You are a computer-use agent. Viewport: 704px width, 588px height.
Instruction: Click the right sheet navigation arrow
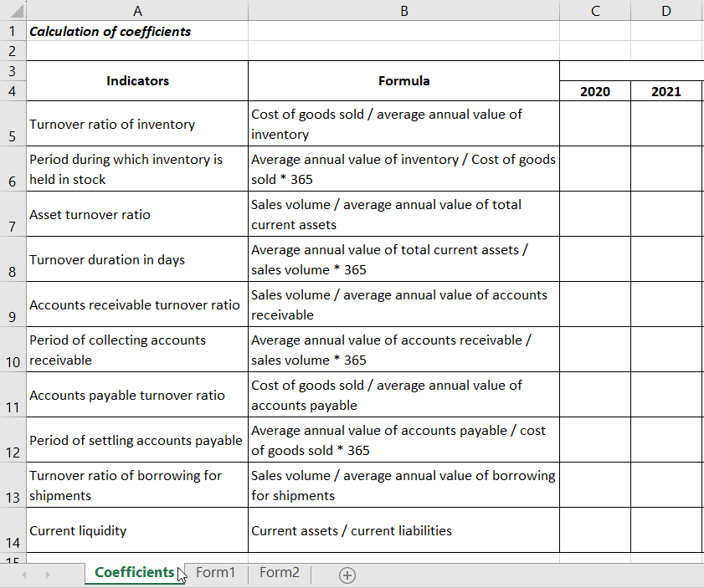pyautogui.click(x=48, y=575)
